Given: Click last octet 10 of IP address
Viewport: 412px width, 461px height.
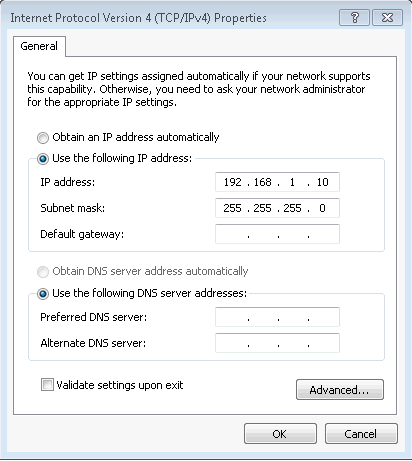Looking at the screenshot, I should [322, 182].
